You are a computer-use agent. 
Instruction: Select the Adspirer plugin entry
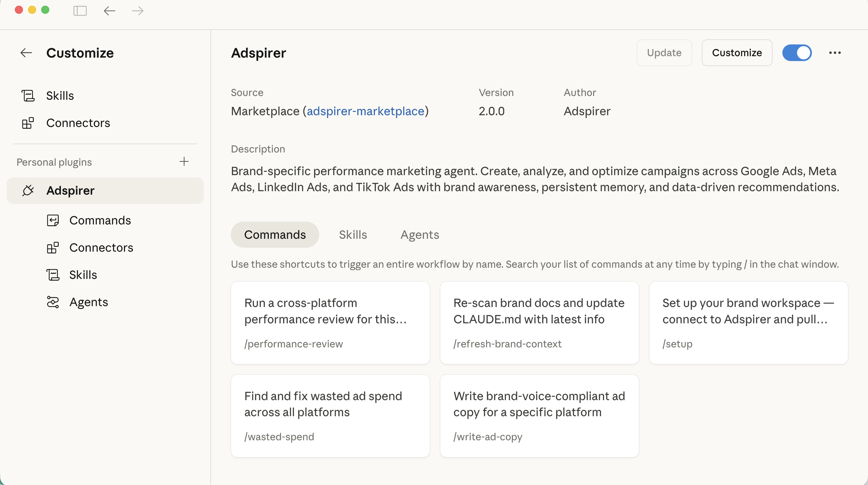(x=70, y=190)
